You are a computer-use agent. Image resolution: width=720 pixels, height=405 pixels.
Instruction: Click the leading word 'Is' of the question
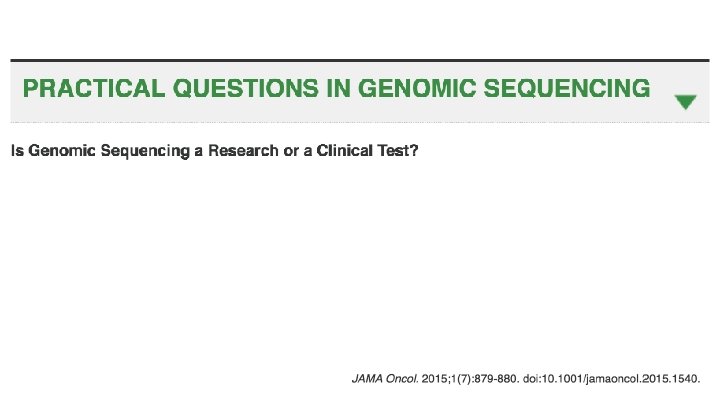[x=17, y=151]
